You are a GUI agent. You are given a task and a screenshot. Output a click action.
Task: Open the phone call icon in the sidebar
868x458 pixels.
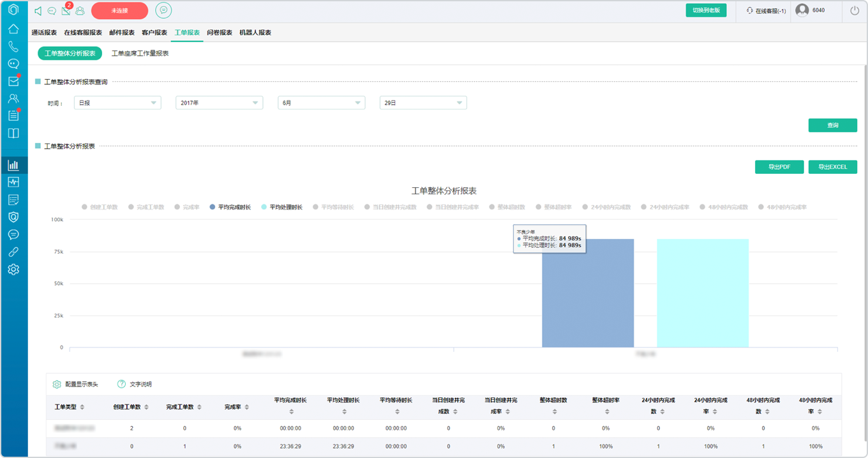coord(13,46)
